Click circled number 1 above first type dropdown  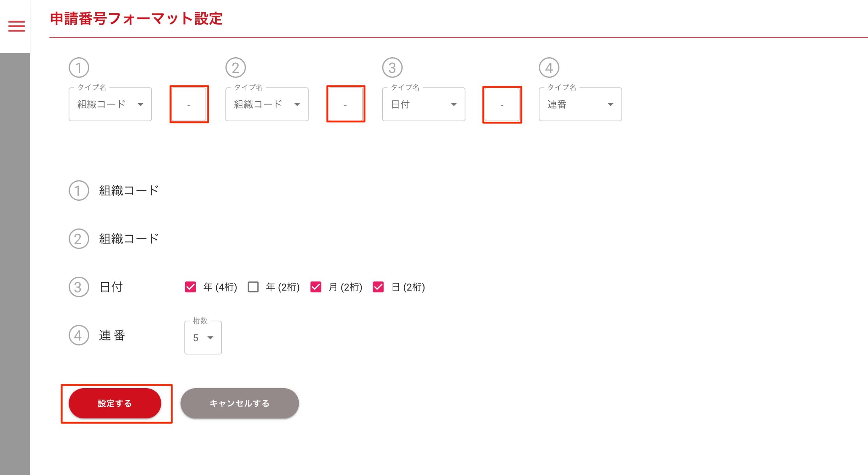pyautogui.click(x=79, y=68)
